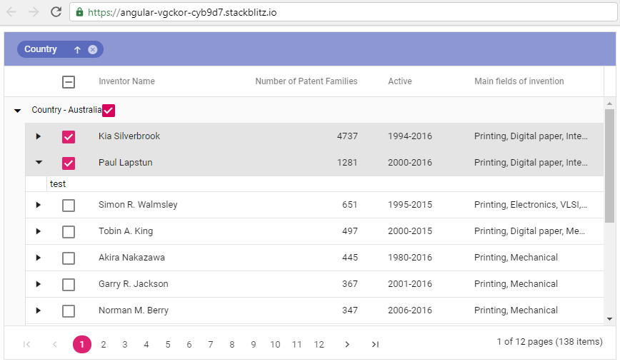The image size is (620, 364).
Task: Go to page 5 in pager
Action: tap(168, 345)
